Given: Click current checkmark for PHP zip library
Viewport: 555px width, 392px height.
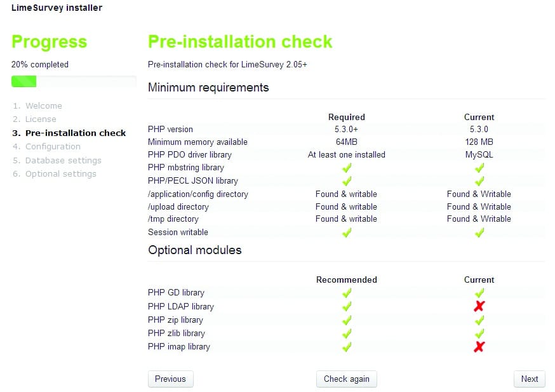Looking at the screenshot, I should tap(479, 320).
